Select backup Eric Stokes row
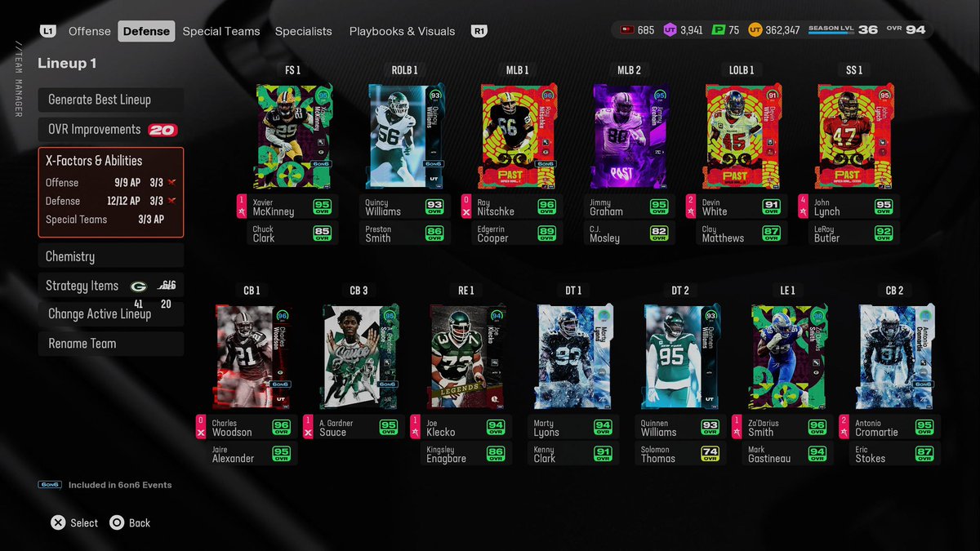Image resolution: width=980 pixels, height=551 pixels. (897, 454)
